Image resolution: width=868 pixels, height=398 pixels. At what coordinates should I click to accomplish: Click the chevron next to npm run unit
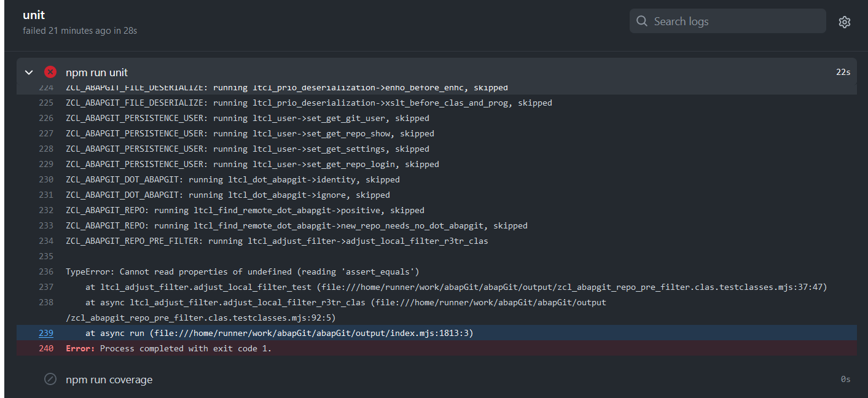[x=28, y=72]
